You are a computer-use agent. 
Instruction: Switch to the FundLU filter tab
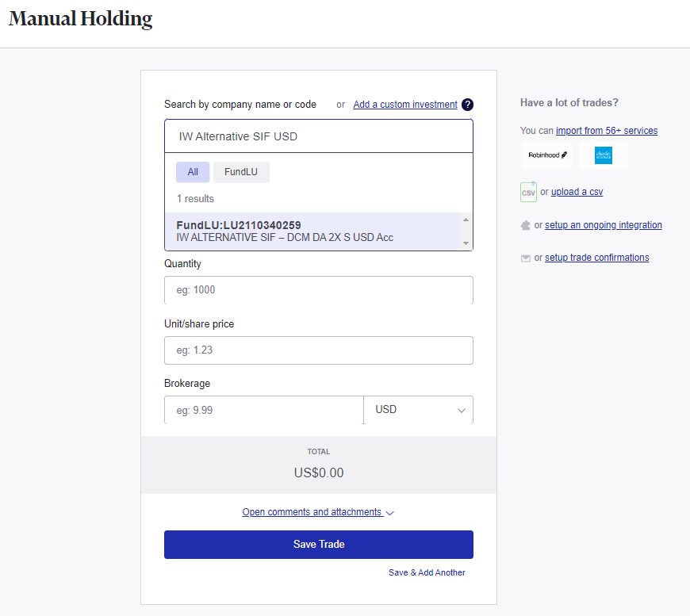click(241, 172)
